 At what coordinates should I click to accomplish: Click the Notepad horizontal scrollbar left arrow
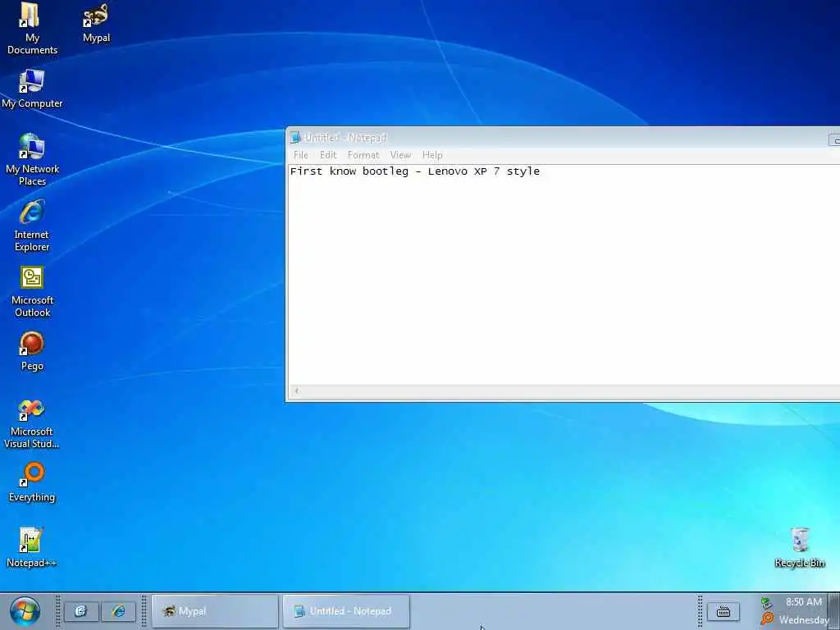[296, 391]
